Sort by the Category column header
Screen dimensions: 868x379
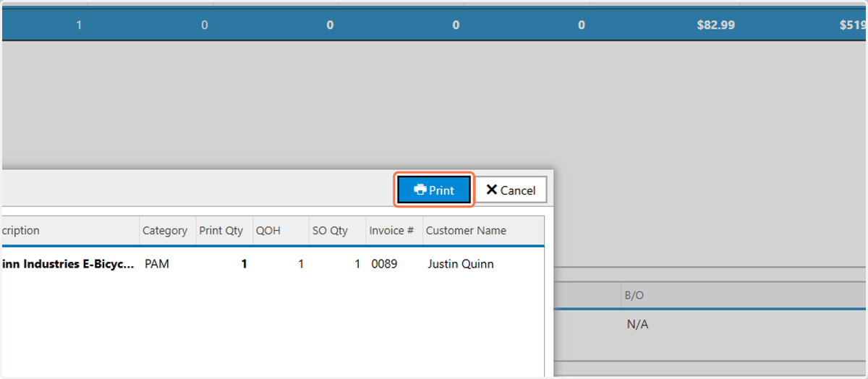(167, 231)
